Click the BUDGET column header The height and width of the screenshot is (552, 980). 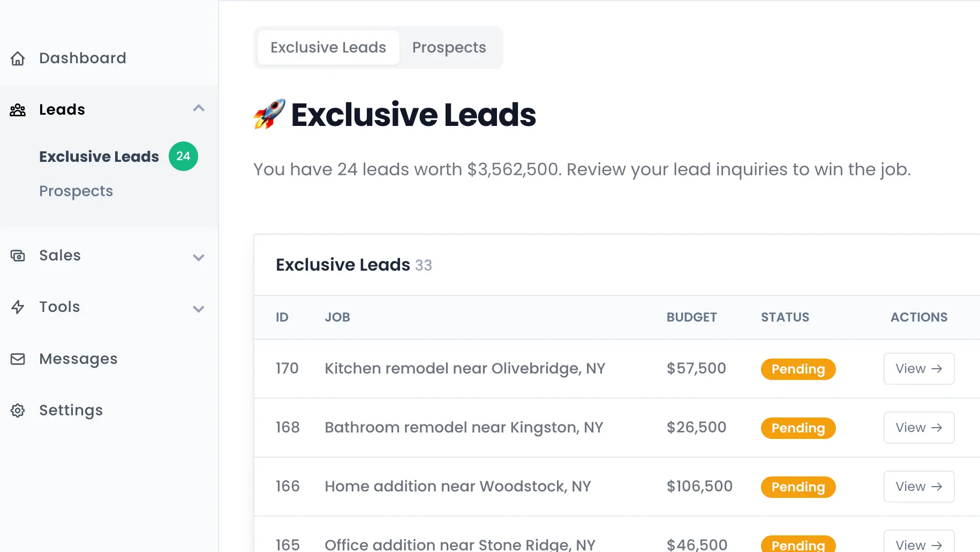(691, 317)
